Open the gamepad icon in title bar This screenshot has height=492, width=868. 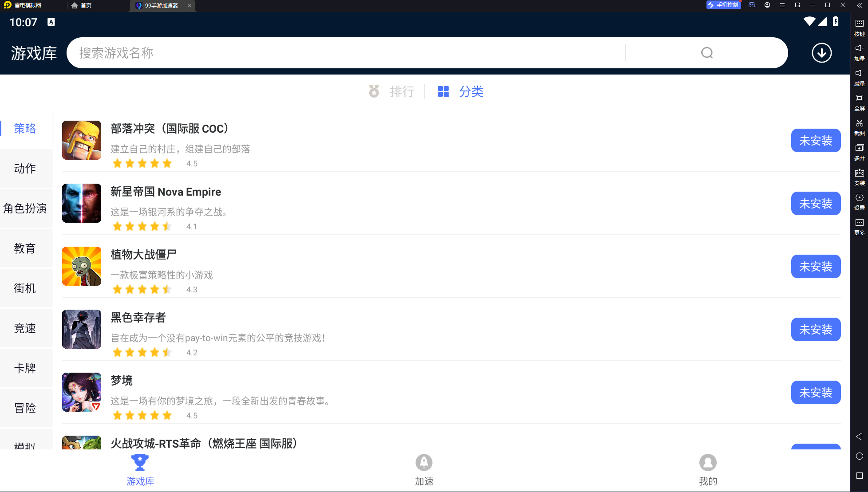[x=752, y=5]
